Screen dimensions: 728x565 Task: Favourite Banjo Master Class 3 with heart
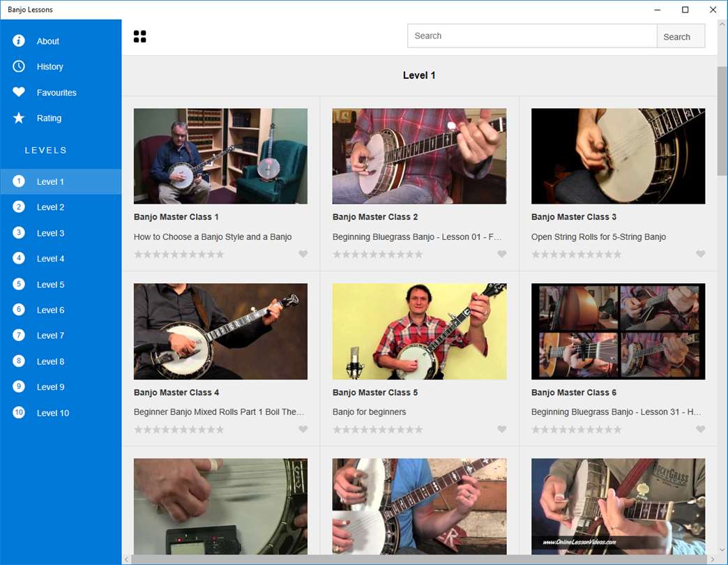pyautogui.click(x=701, y=254)
